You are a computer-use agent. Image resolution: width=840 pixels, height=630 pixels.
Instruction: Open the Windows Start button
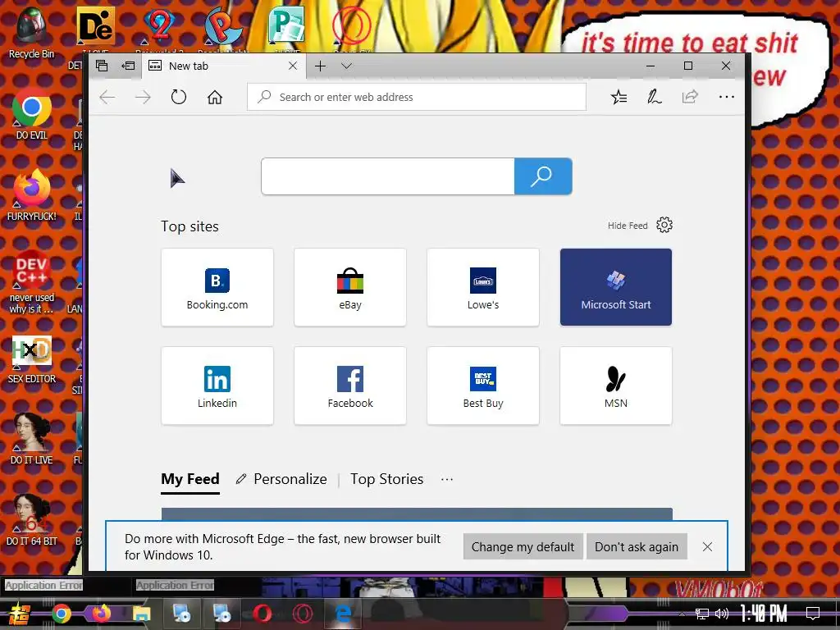(x=19, y=614)
